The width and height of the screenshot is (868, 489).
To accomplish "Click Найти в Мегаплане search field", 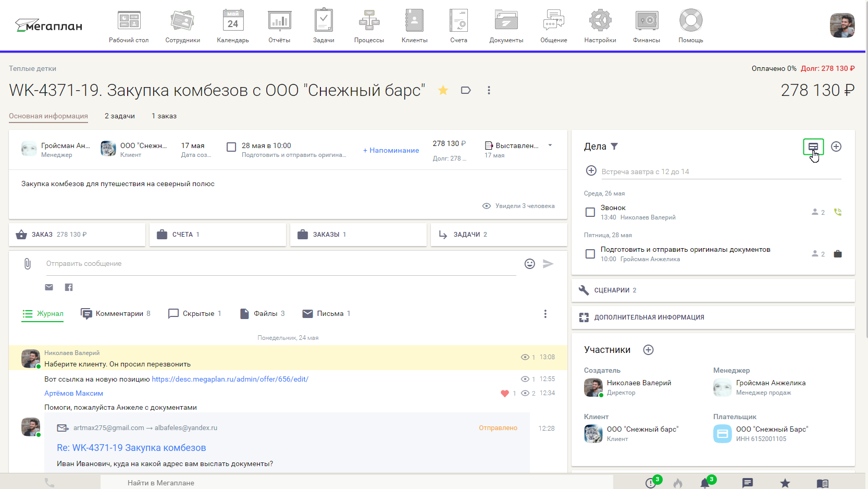I will click(357, 483).
